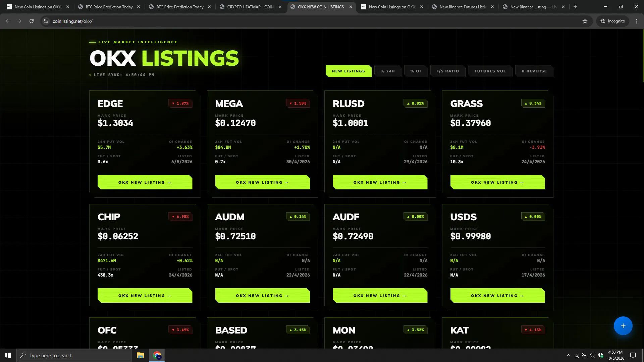
Task: Open the volume control in system tray
Action: pyautogui.click(x=592, y=355)
